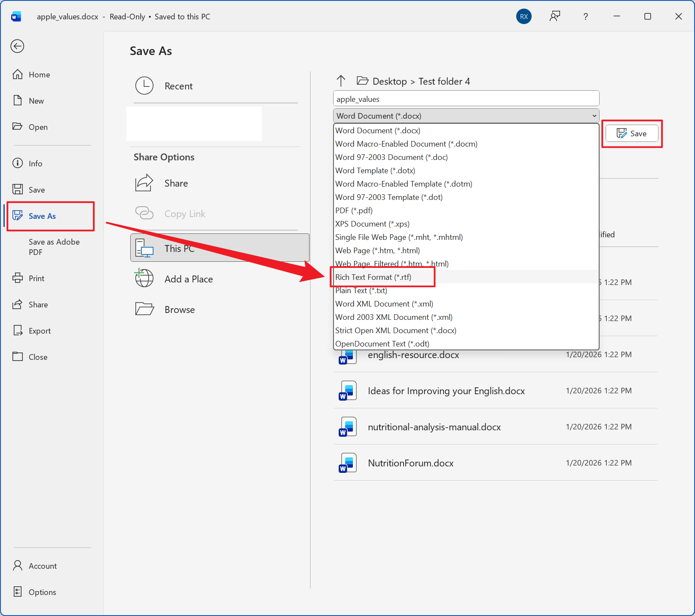The height and width of the screenshot is (616, 695).
Task: Pick Plain Text (*.txt) format
Action: coord(361,291)
